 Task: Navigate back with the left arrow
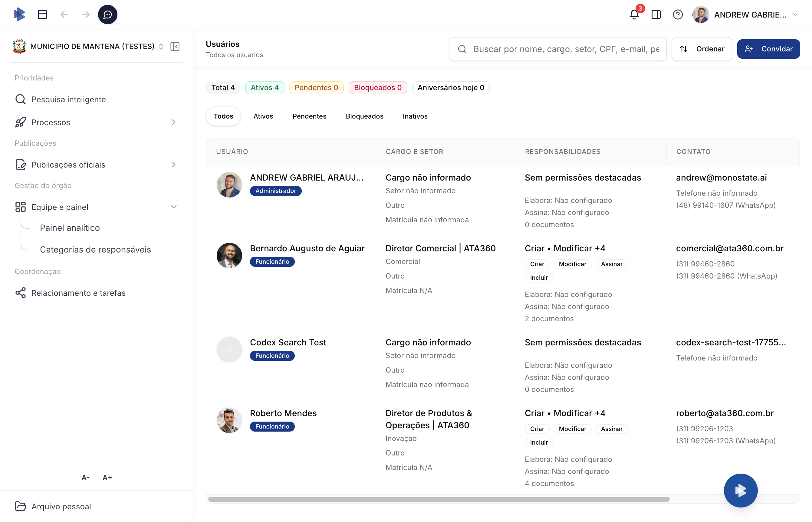click(x=64, y=15)
